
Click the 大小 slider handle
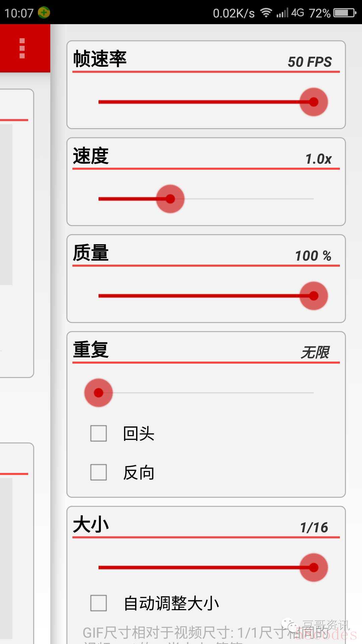click(313, 568)
